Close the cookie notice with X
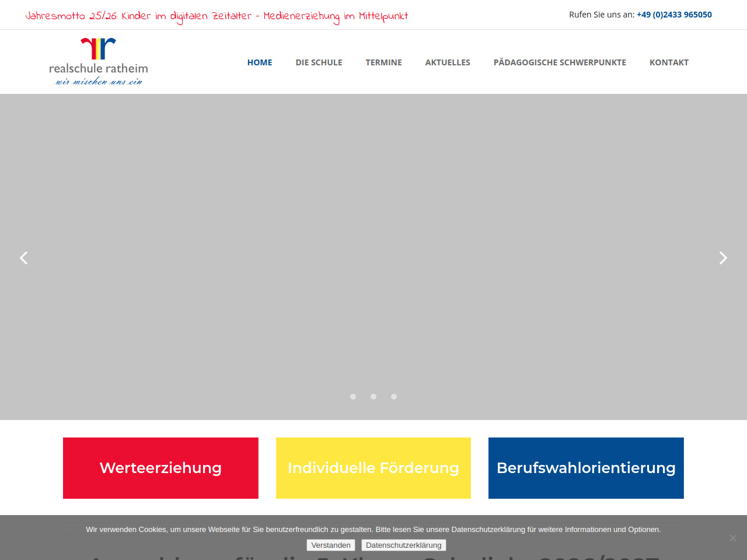Screen dimensions: 747x560 point(732,538)
